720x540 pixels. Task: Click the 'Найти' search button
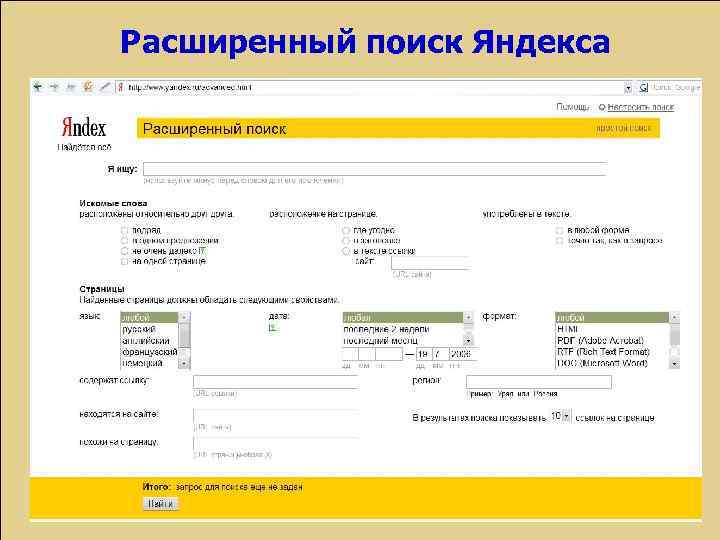coord(161,504)
